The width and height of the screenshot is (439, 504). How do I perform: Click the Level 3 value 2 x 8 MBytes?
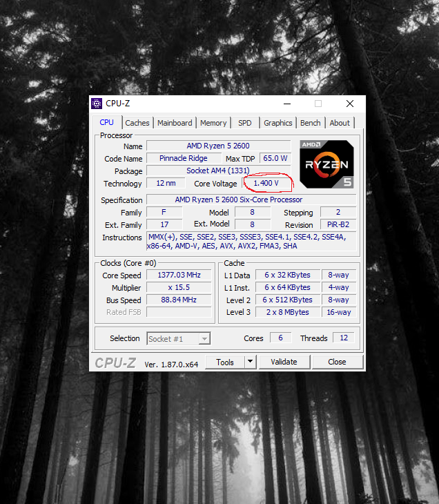click(x=288, y=312)
